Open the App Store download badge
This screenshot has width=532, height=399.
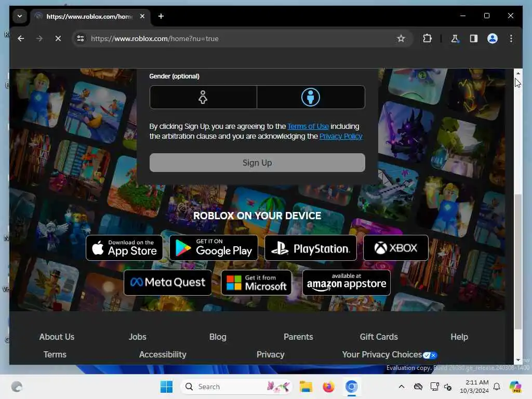[124, 248]
